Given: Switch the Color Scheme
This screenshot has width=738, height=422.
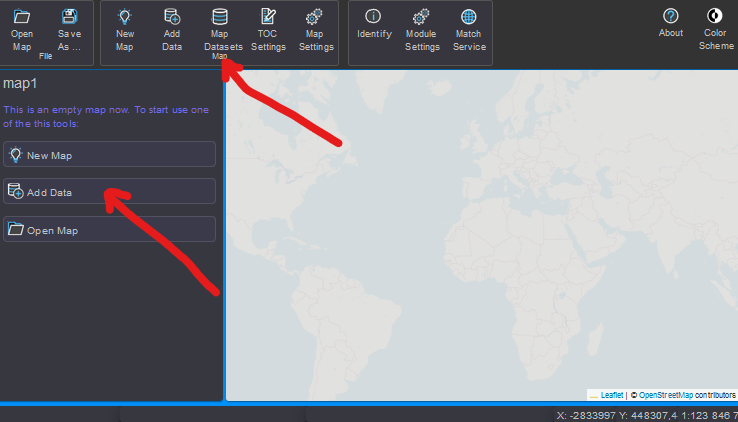Looking at the screenshot, I should tap(716, 30).
